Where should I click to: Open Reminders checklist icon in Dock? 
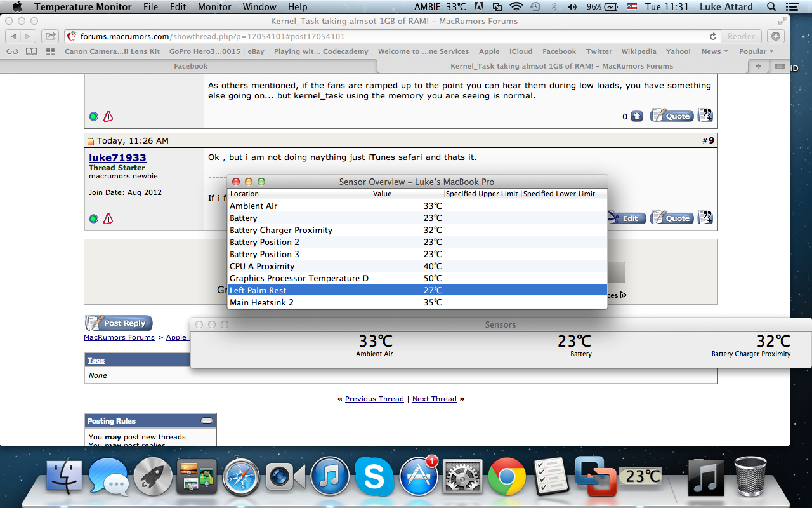click(551, 477)
